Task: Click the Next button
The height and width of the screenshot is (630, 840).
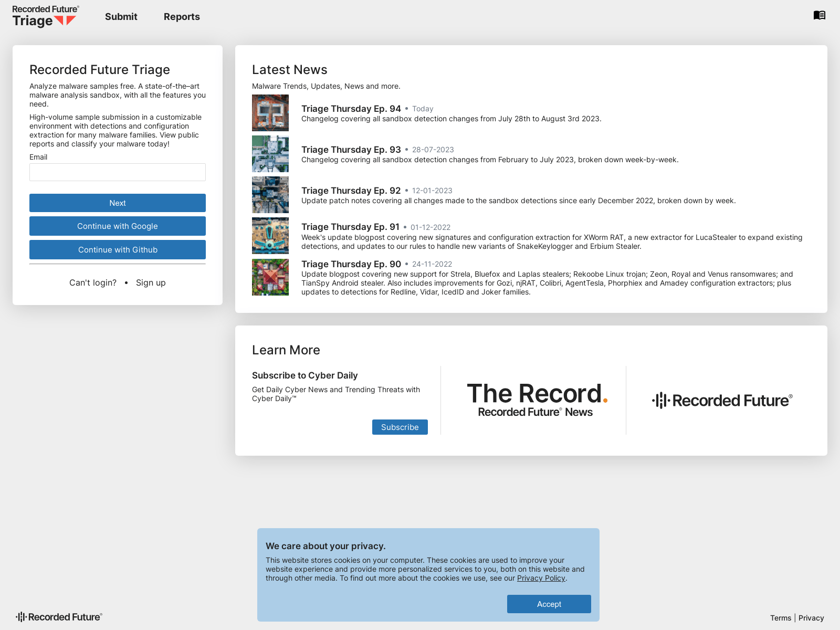Action: point(118,203)
